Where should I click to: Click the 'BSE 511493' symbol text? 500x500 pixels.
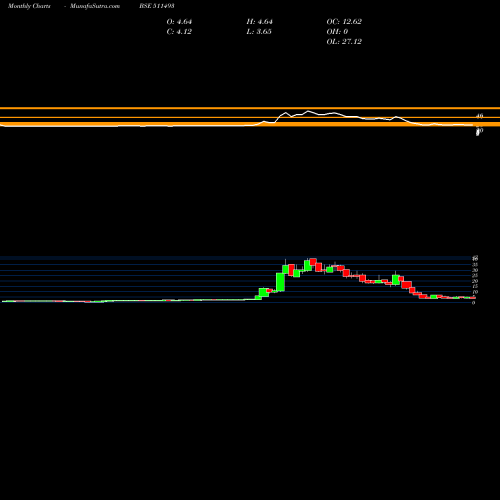[157, 6]
